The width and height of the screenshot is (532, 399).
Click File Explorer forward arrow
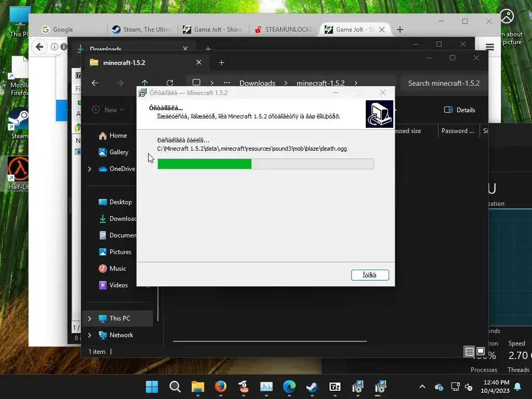coord(120,83)
